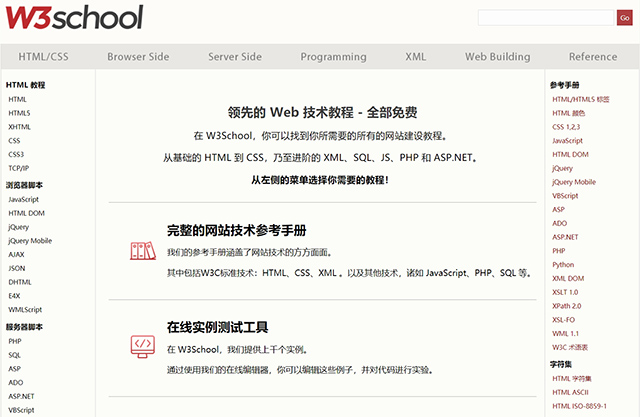Viewport: 640px width, 417px height.
Task: Click the code monitor online tool icon
Action: [143, 347]
